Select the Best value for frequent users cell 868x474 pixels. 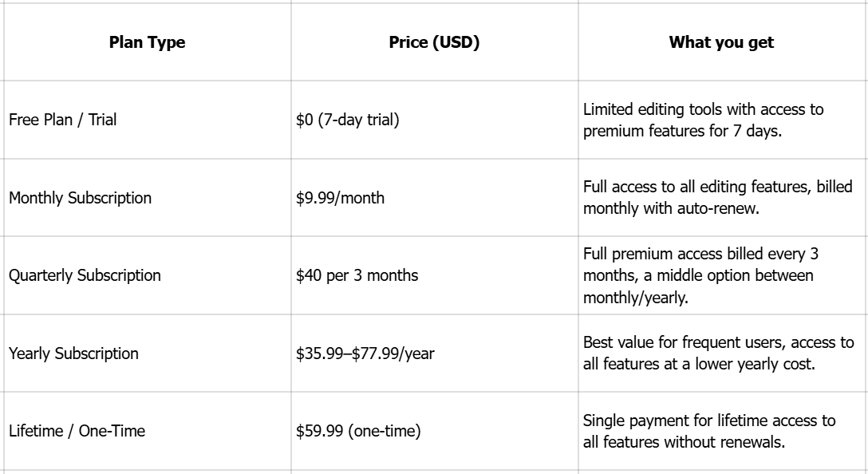(718, 353)
